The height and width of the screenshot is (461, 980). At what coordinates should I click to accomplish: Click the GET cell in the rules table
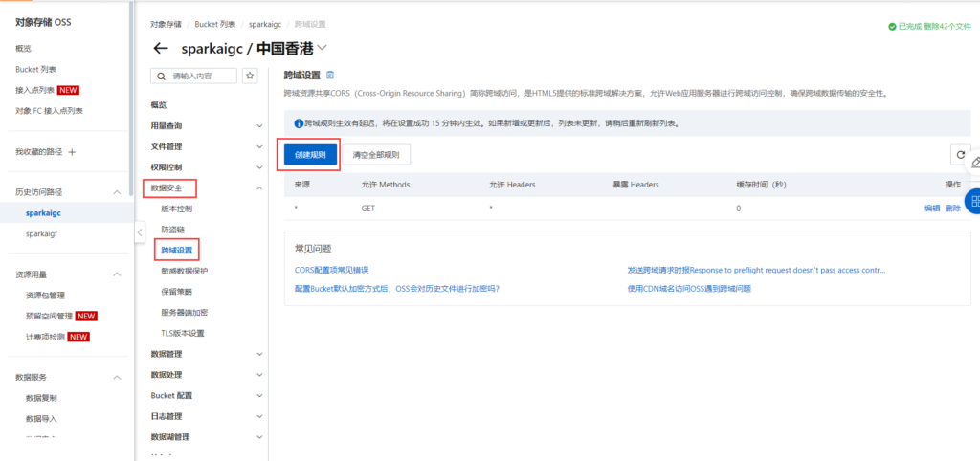point(368,209)
